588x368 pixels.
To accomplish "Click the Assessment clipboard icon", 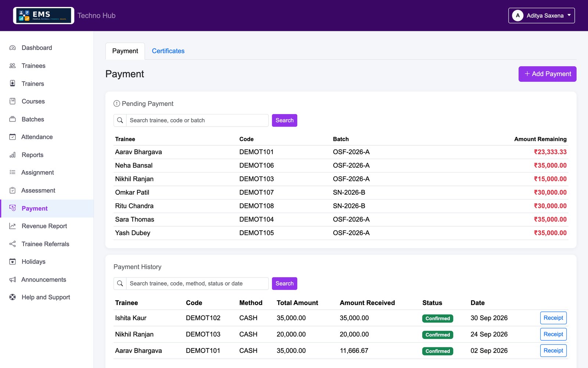I will (x=12, y=190).
